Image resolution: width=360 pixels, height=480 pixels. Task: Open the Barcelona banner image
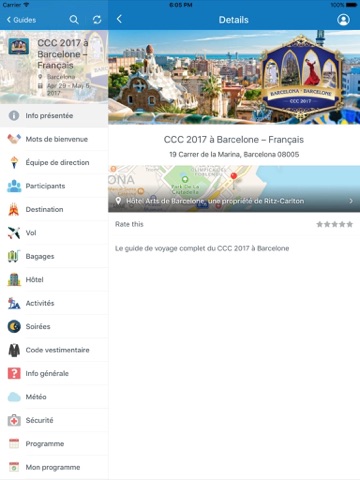[x=234, y=77]
